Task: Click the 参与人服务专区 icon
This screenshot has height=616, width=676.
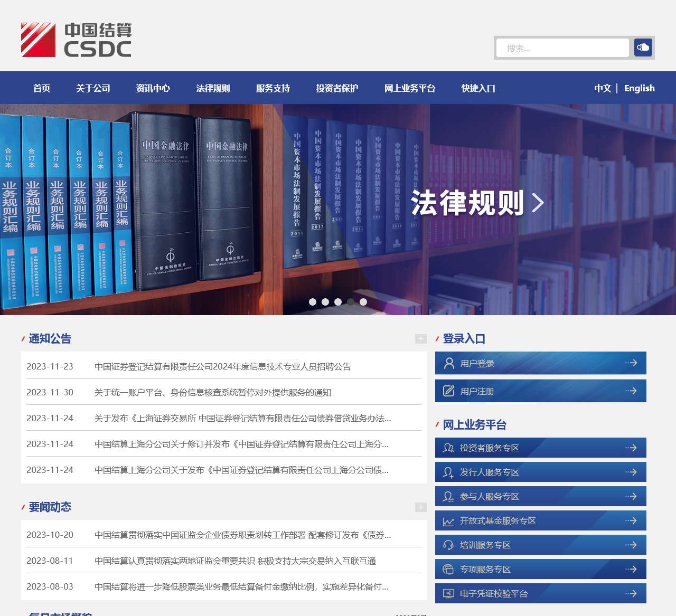Action: (448, 496)
